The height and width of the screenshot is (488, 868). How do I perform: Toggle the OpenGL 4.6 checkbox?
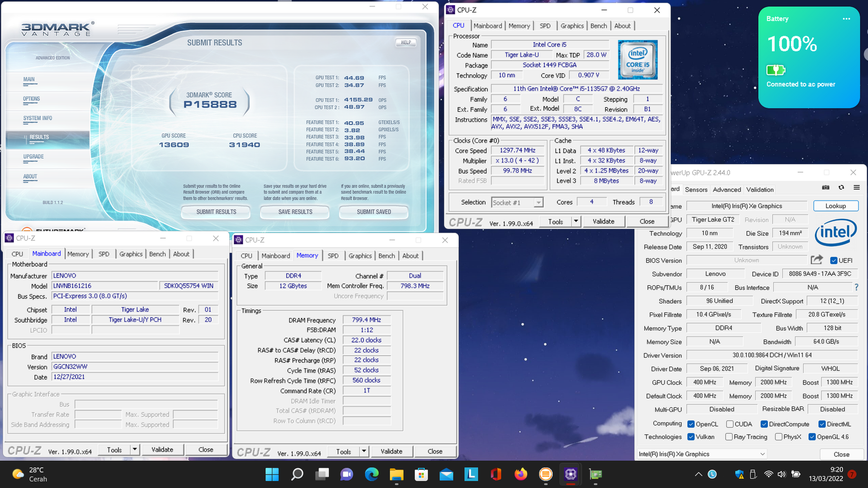tap(812, 436)
